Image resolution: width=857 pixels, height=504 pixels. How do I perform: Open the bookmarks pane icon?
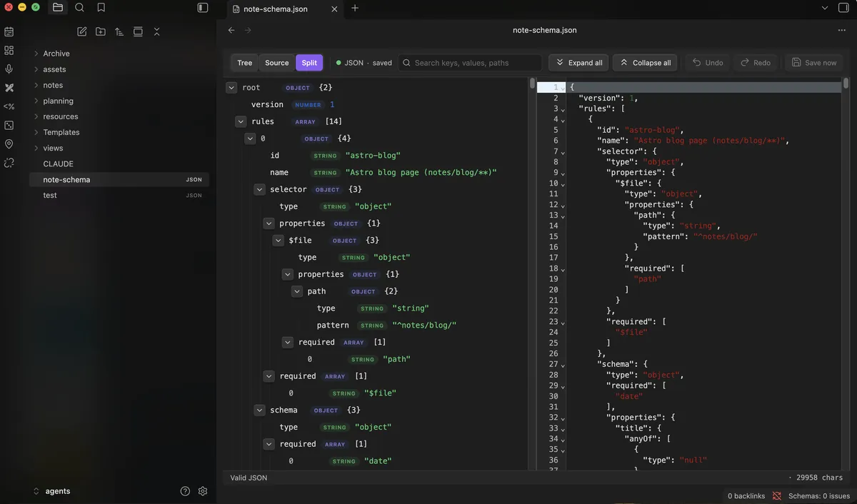click(x=101, y=8)
